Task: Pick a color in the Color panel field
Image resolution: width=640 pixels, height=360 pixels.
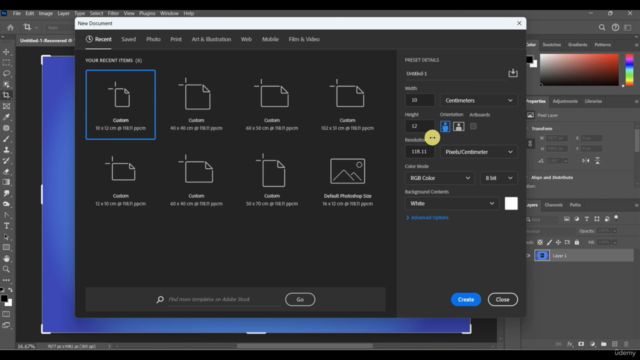Action: coord(579,69)
